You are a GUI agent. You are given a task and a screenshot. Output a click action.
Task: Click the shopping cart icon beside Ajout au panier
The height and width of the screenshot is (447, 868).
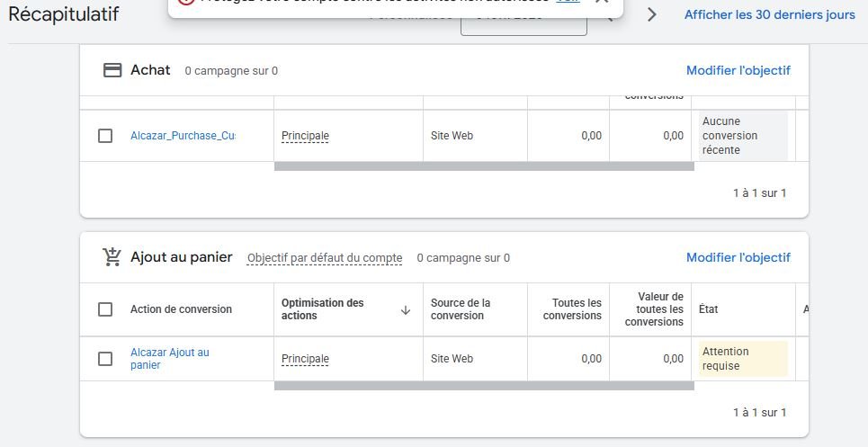tap(112, 257)
